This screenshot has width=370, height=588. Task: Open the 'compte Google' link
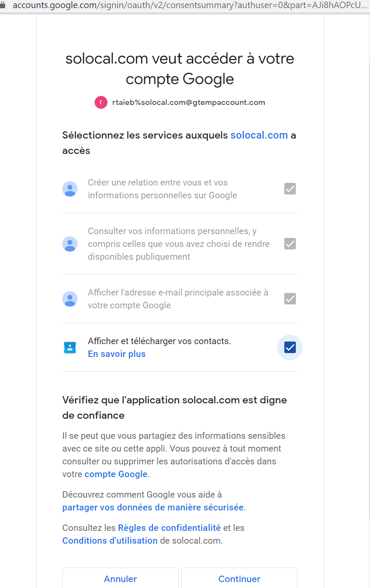tap(116, 474)
